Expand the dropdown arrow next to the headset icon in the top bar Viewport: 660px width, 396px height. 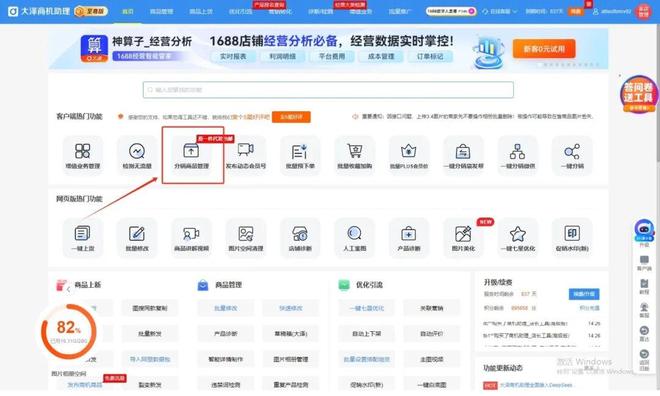(514, 12)
